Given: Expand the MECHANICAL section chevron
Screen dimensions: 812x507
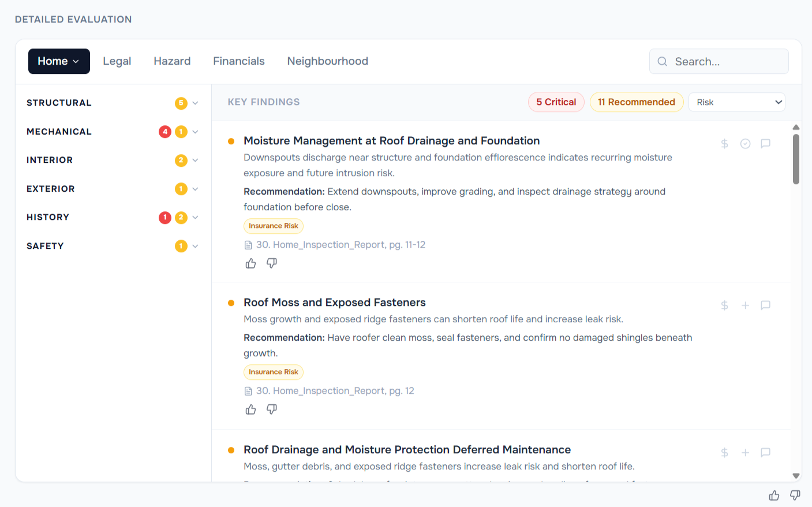Looking at the screenshot, I should click(x=195, y=132).
